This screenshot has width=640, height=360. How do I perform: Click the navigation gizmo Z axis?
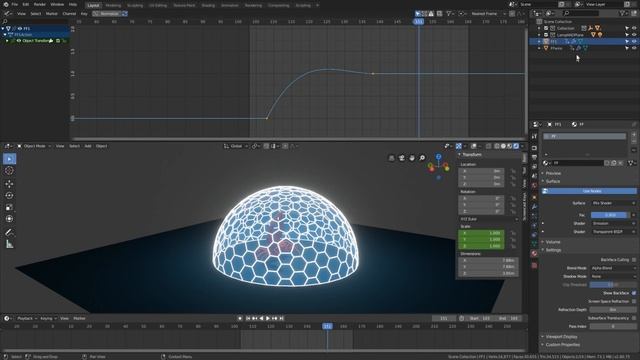click(438, 156)
